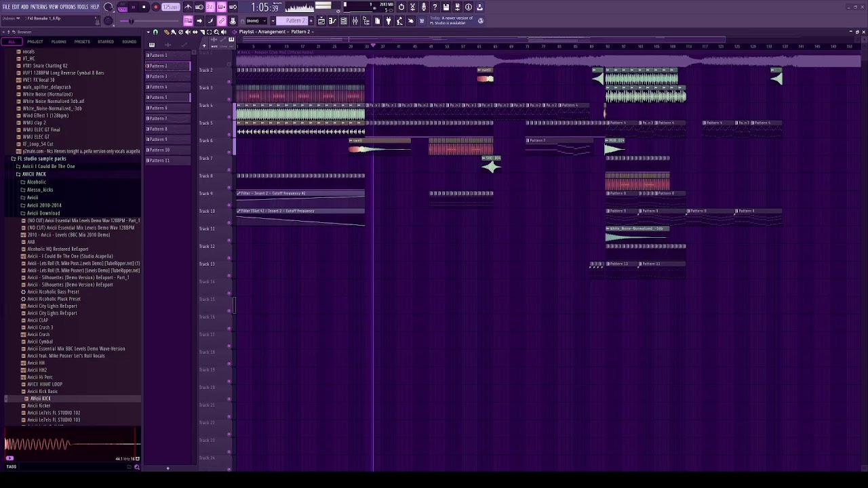The width and height of the screenshot is (868, 488).
Task: Click the question mark help icon
Action: pyautogui.click(x=435, y=7)
